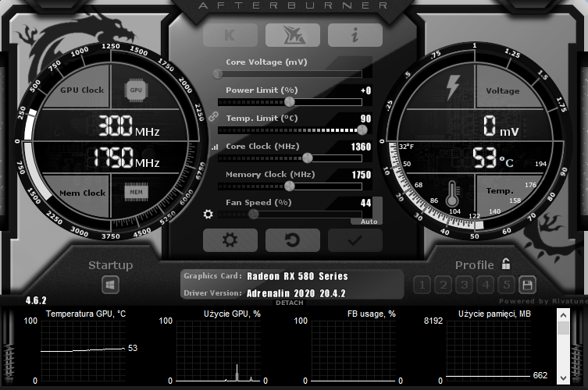Adjust the Core Voltage slider handle

[218, 74]
